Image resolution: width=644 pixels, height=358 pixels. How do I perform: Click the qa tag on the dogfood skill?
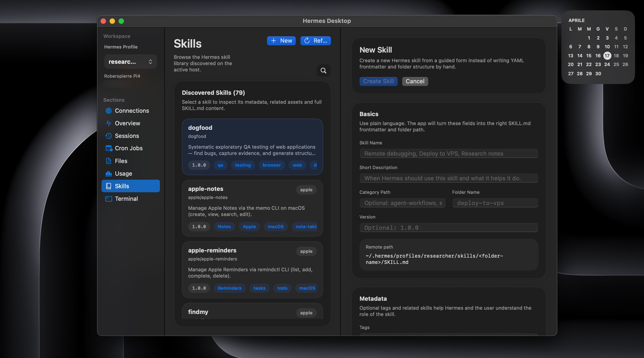pos(220,165)
